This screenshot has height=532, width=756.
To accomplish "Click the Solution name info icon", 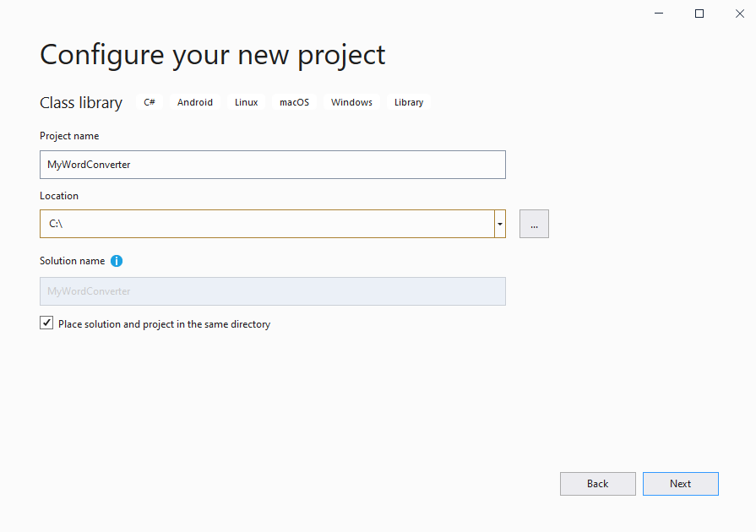I will click(117, 261).
